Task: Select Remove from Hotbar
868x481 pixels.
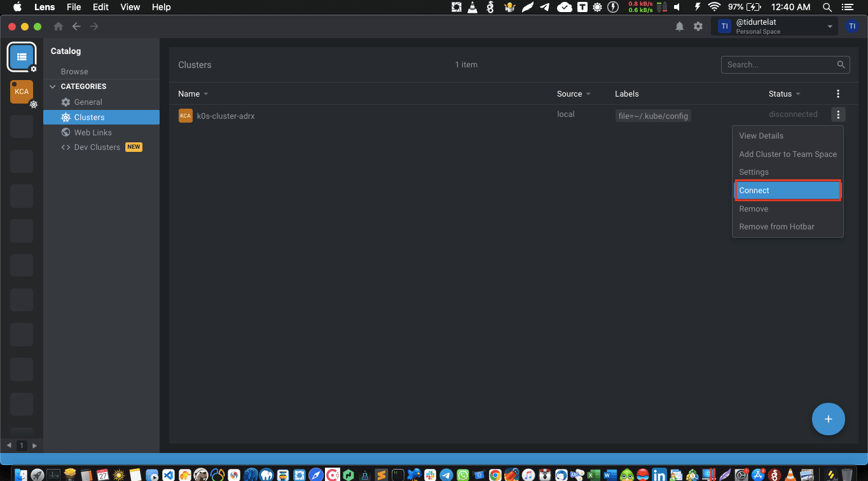Action: pos(788,227)
